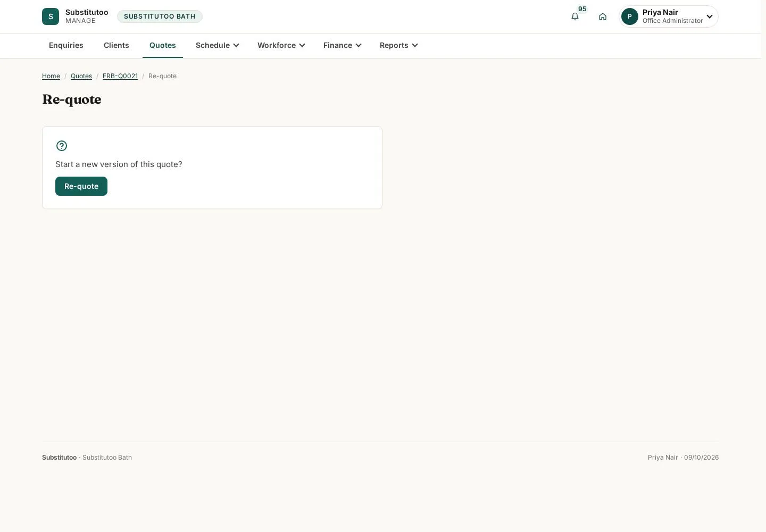
Task: Open the notifications bell icon
Action: [575, 16]
